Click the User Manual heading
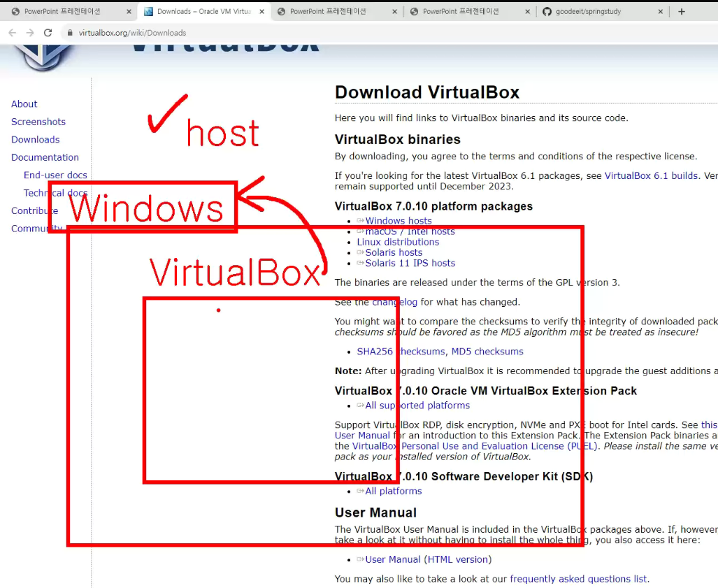The width and height of the screenshot is (718, 588). coord(375,512)
